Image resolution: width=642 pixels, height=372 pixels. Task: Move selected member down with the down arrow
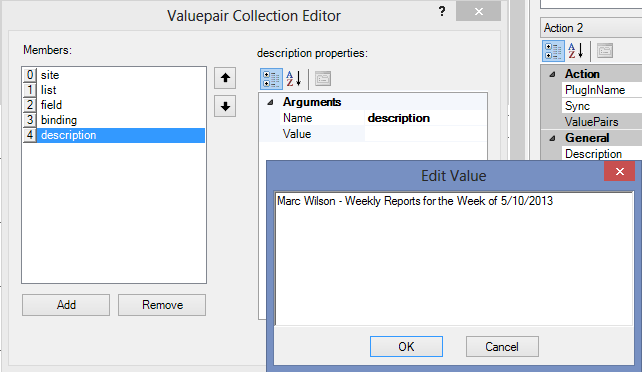coord(225,106)
